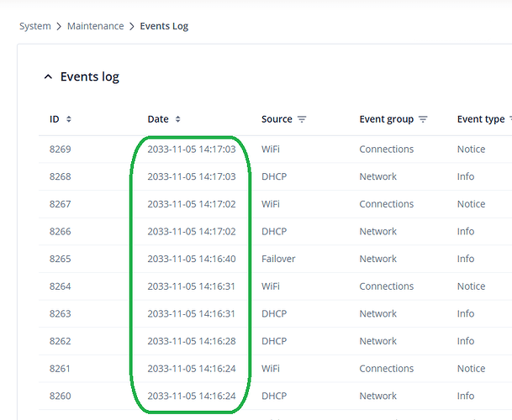This screenshot has height=420, width=512.
Task: Select event row with ID 8269
Action: 61,150
